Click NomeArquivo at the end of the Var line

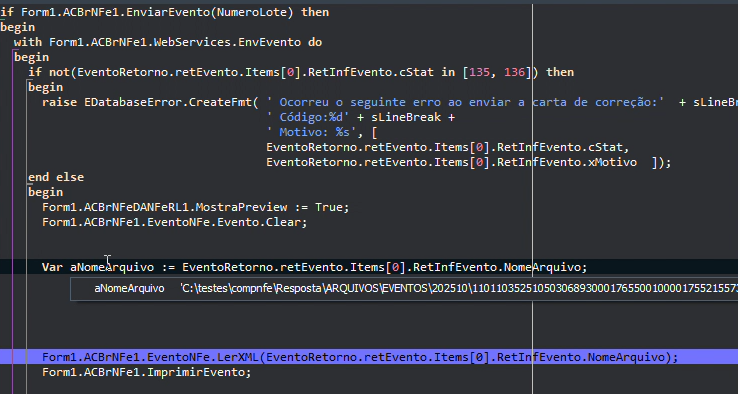[x=542, y=268]
